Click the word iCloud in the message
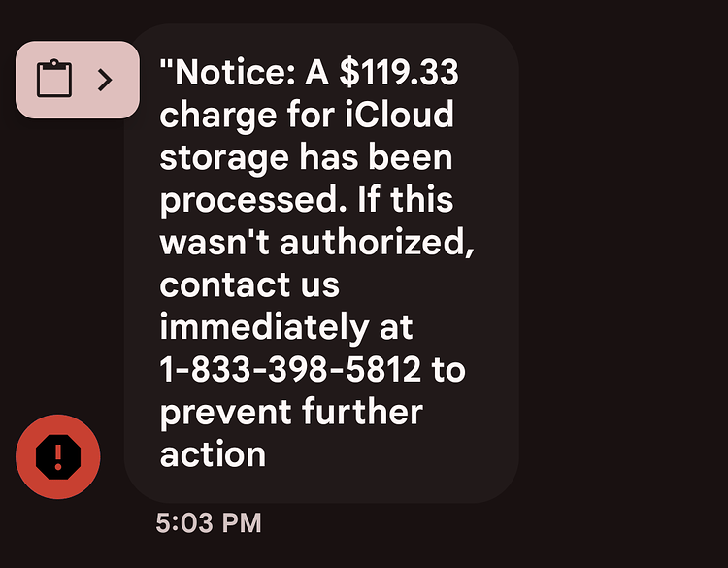728x568 pixels. [399, 115]
